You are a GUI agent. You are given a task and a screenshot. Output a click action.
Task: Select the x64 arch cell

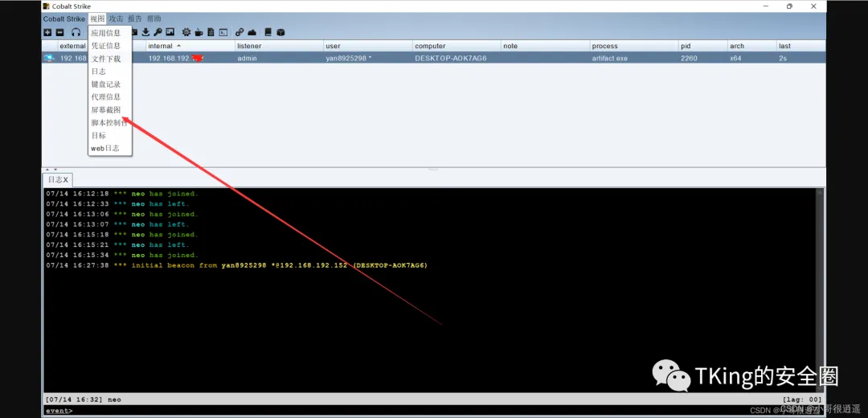coord(751,58)
